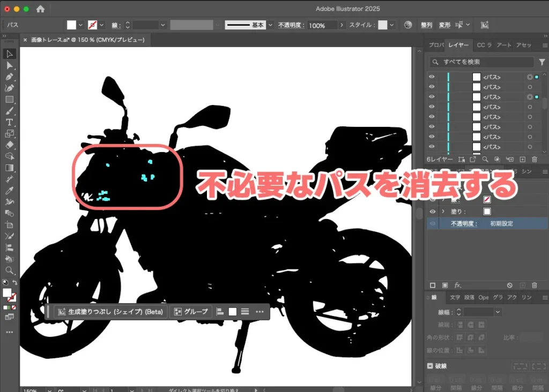The width and height of the screenshot is (549, 392).
Task: Click the Gradient tool icon
Action: (9, 168)
